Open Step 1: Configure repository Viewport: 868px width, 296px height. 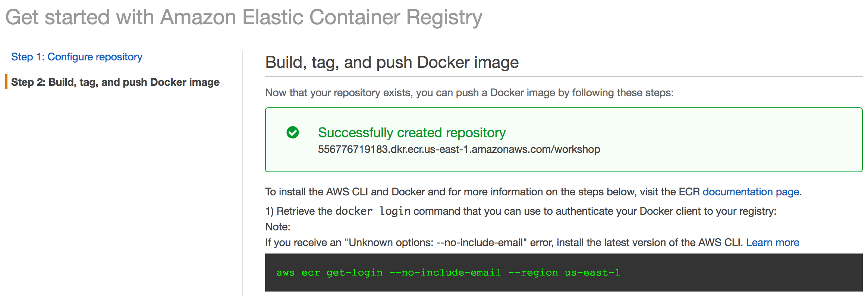click(x=76, y=57)
